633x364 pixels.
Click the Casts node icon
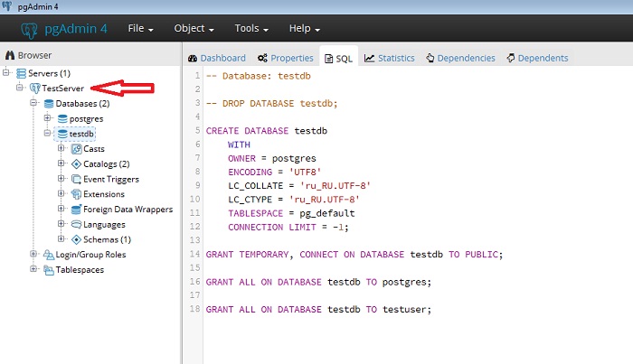click(x=76, y=149)
